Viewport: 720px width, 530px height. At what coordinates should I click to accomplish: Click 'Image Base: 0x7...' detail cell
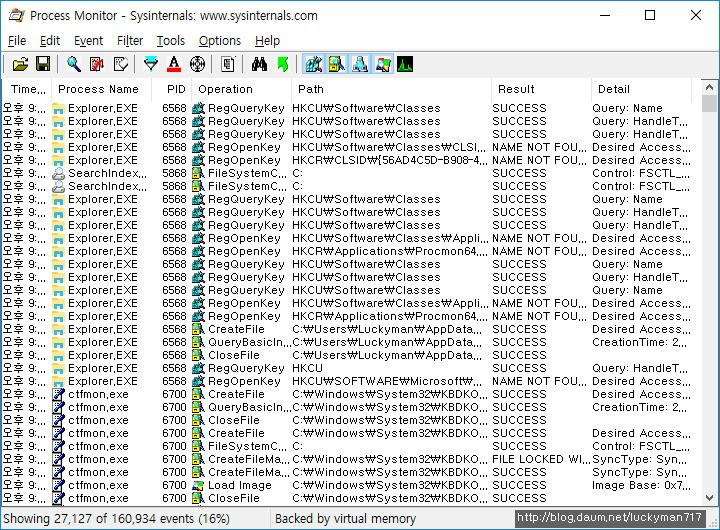641,485
